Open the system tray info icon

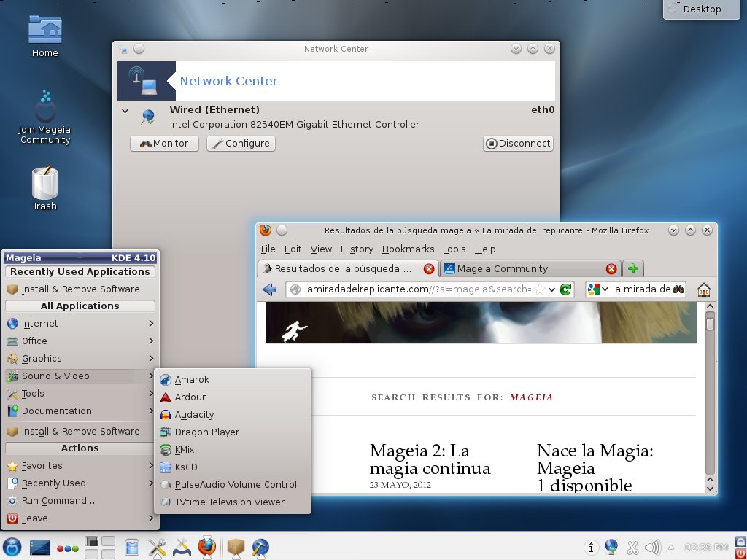tap(591, 548)
